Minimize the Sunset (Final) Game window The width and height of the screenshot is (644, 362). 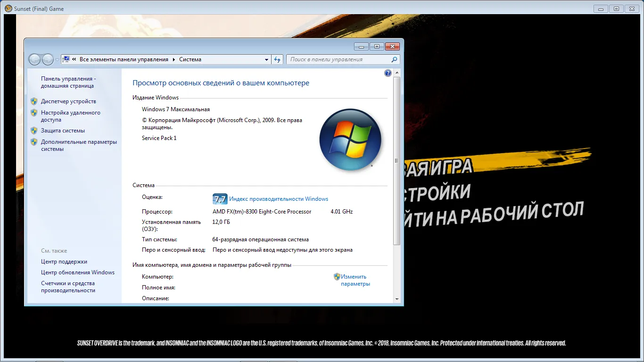[600, 8]
